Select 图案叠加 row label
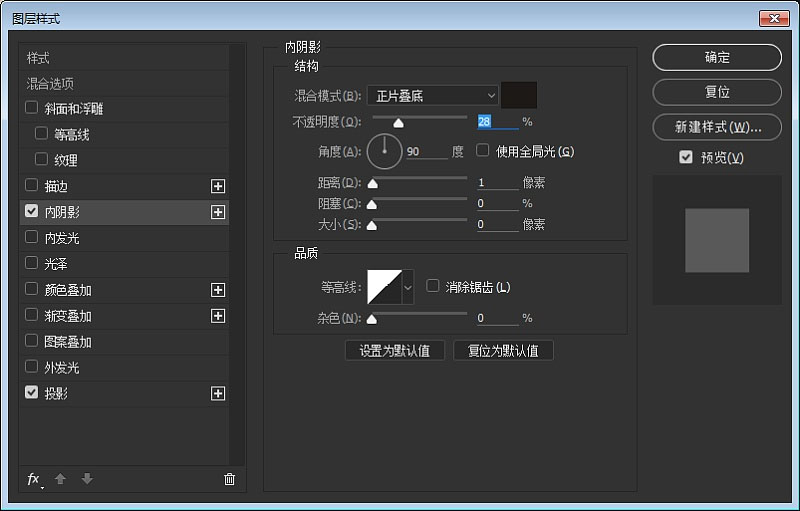This screenshot has width=800, height=511. click(x=68, y=342)
